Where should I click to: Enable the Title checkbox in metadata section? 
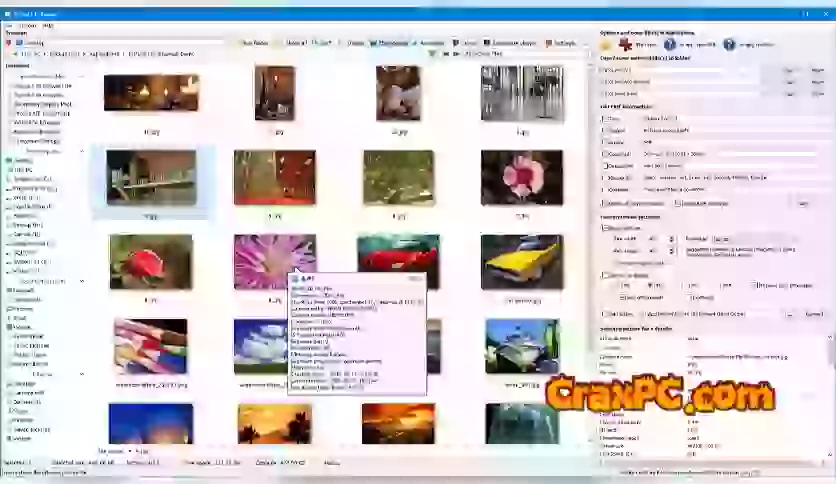pos(604,119)
